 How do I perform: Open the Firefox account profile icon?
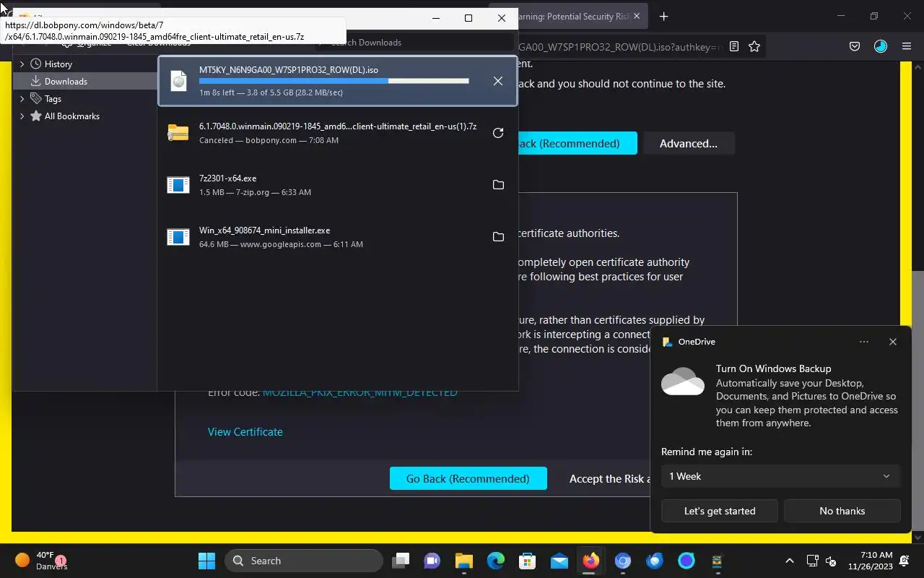click(x=881, y=46)
